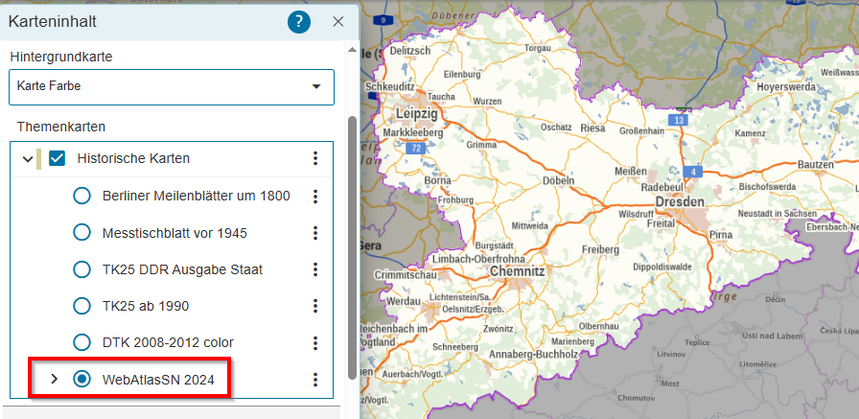Open options menu for WebAtlasSN 2024
This screenshot has height=419, width=859.
click(x=315, y=379)
